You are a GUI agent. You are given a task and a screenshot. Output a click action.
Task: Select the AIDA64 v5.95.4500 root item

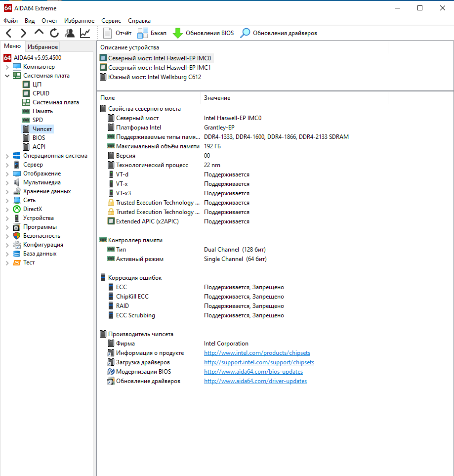pos(33,58)
